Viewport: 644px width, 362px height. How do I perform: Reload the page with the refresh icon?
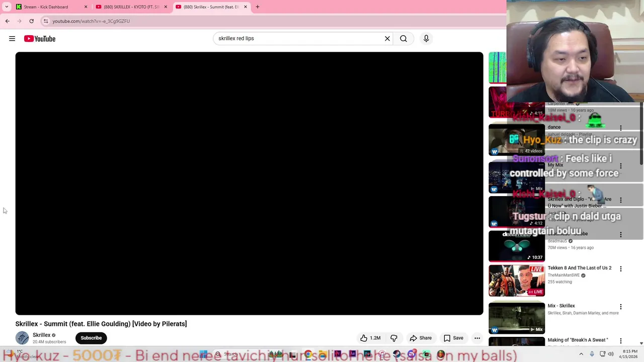pos(31,21)
